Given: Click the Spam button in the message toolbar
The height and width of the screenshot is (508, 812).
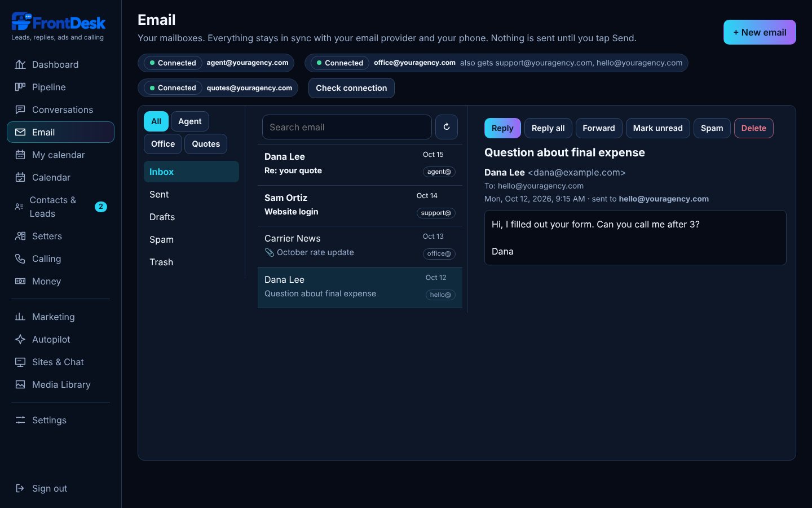Looking at the screenshot, I should pyautogui.click(x=712, y=128).
